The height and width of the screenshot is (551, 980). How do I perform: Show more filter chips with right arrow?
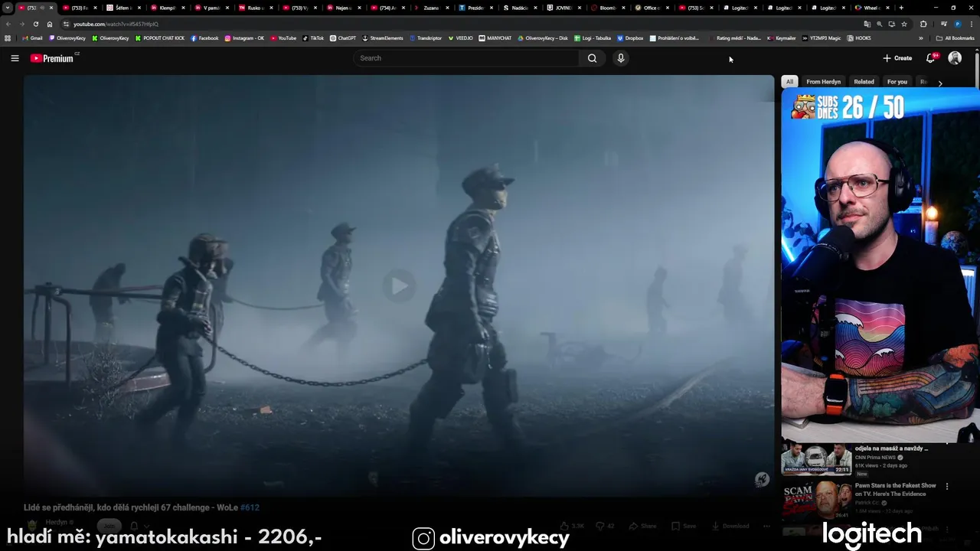pyautogui.click(x=939, y=83)
